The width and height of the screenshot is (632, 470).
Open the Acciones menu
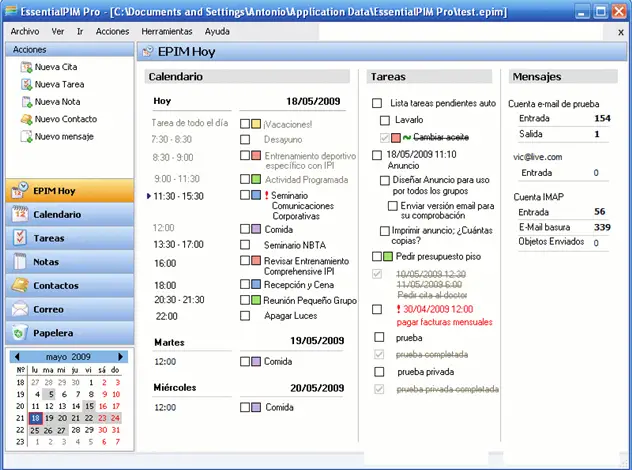pyautogui.click(x=112, y=31)
